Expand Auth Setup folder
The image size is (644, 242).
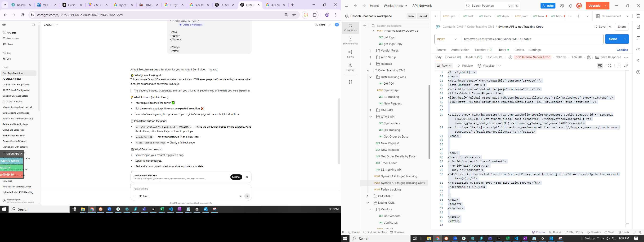point(371,57)
